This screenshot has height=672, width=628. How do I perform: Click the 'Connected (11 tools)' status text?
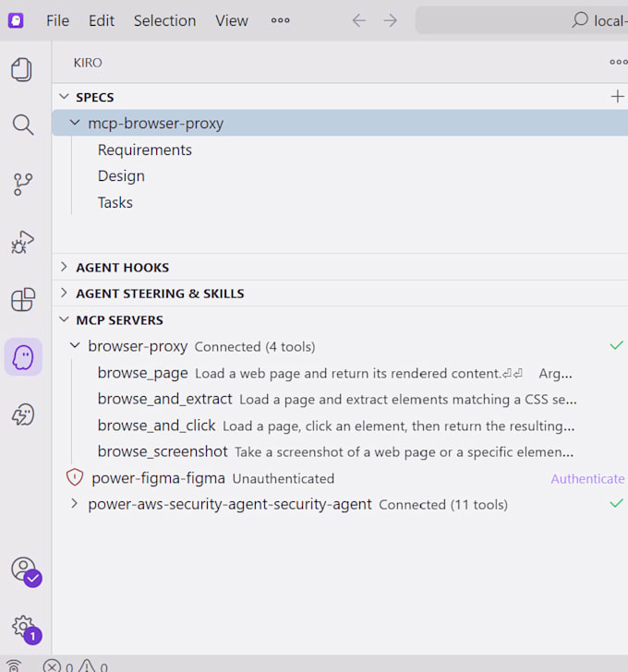tap(443, 505)
